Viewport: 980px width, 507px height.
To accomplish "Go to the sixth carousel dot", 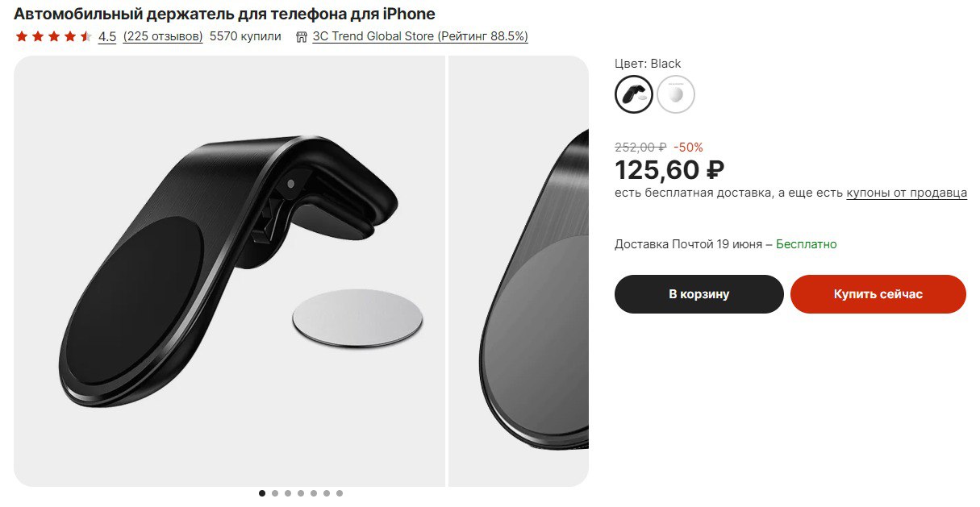I will (327, 493).
